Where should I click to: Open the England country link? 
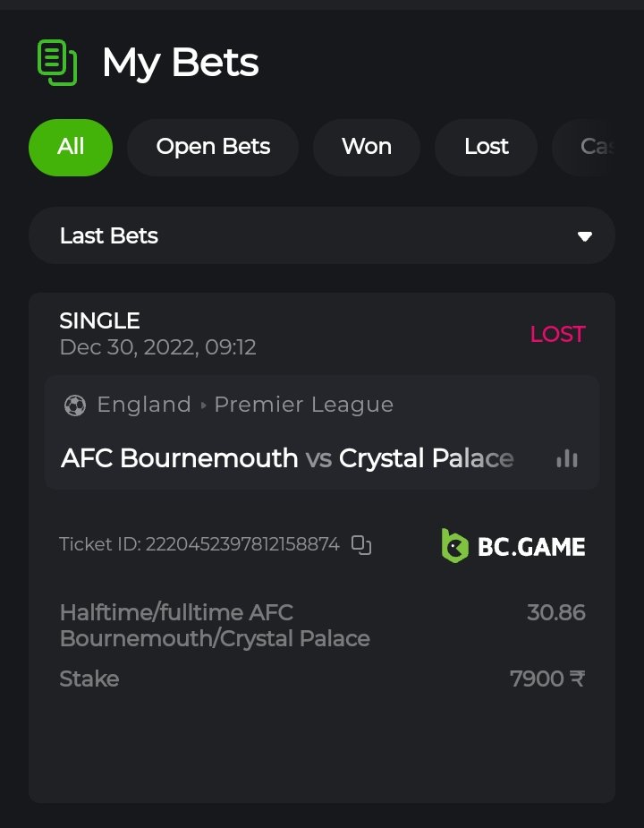(x=144, y=405)
